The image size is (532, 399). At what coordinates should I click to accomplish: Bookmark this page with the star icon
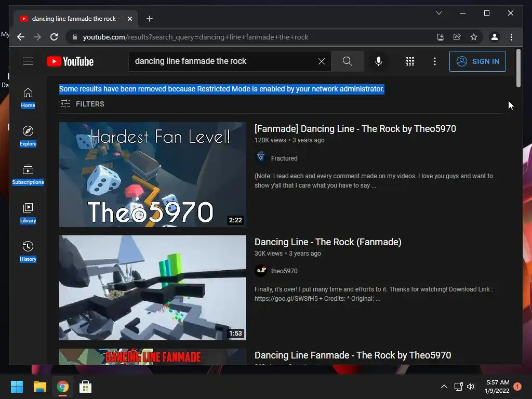click(474, 37)
